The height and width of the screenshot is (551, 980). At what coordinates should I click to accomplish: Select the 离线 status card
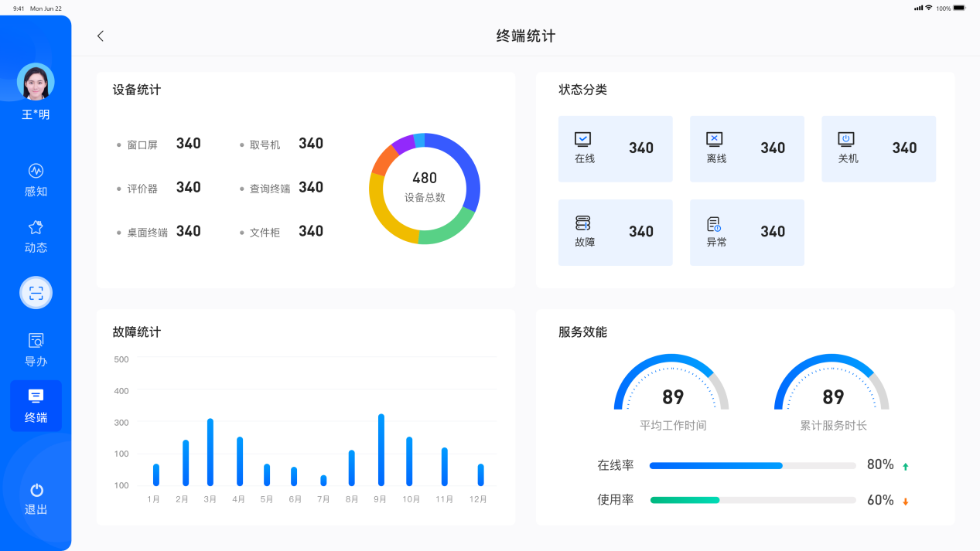pyautogui.click(x=746, y=149)
